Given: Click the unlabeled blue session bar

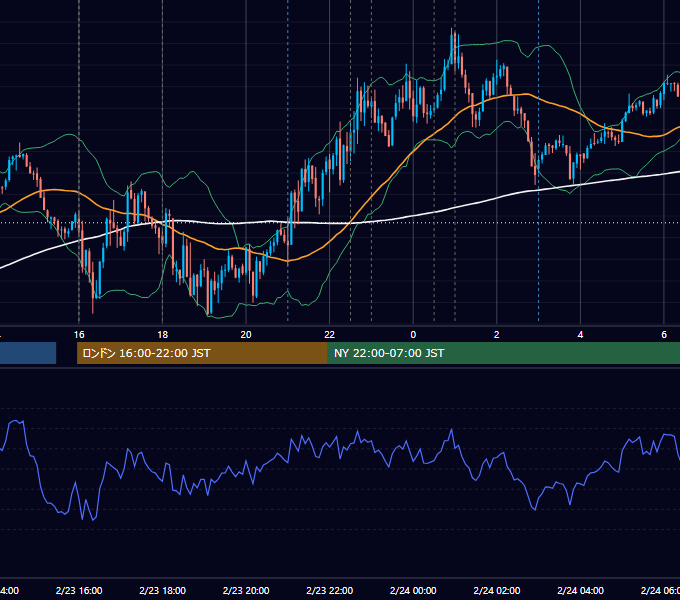Looking at the screenshot, I should (x=28, y=353).
